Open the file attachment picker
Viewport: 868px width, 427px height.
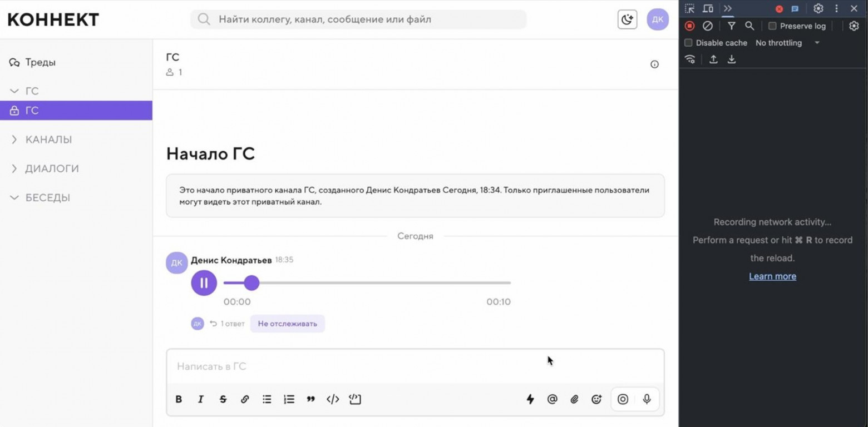click(574, 399)
